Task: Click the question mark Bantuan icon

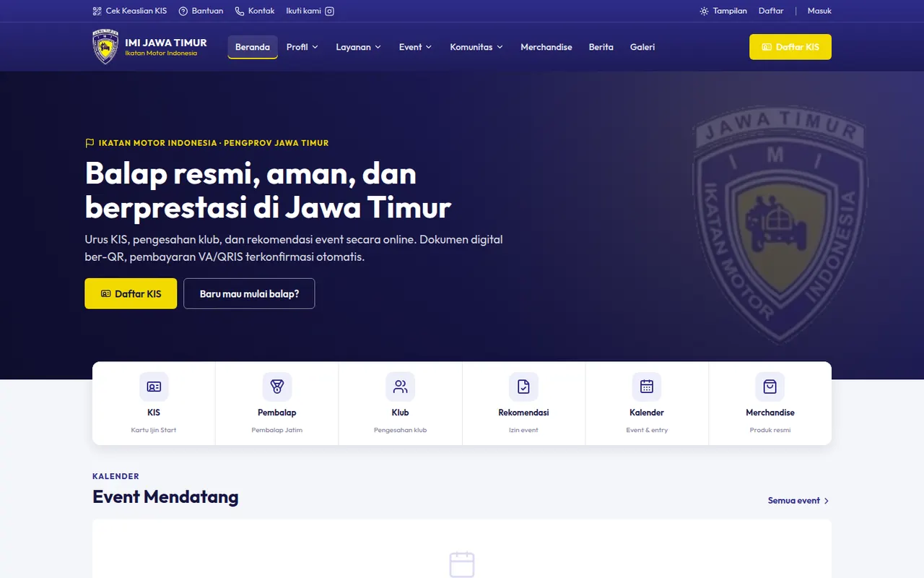Action: pyautogui.click(x=183, y=11)
